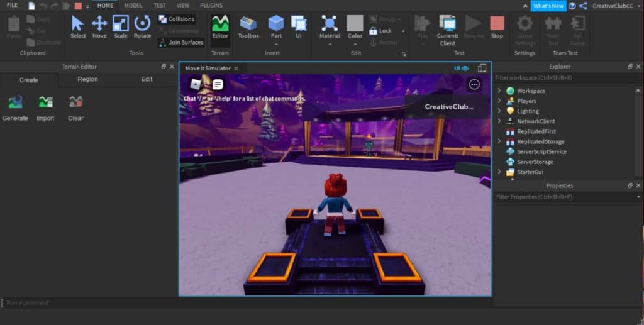Select ReplicatedFirst in Explorer
Viewport: 644px width, 325px height.
(536, 131)
